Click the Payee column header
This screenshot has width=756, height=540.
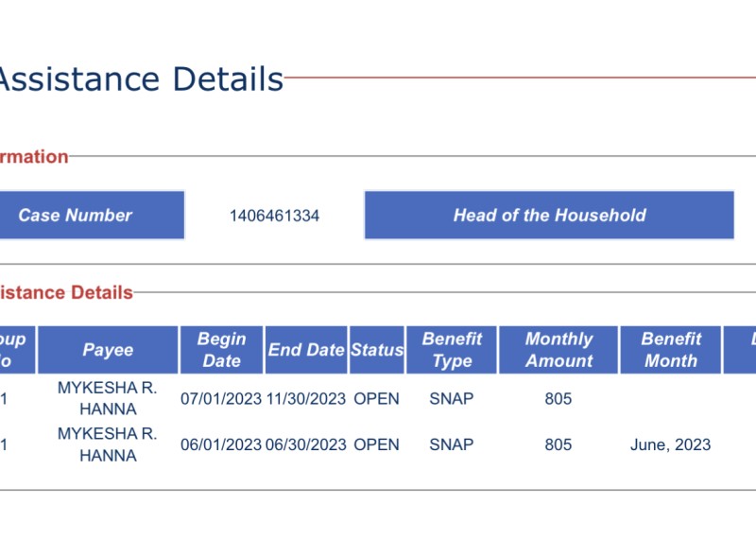click(108, 350)
